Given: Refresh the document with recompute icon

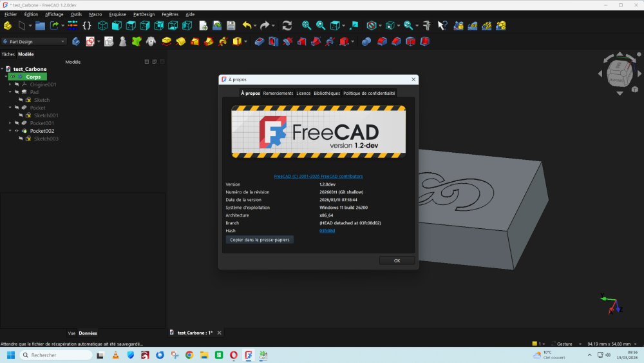Looking at the screenshot, I should point(287,26).
